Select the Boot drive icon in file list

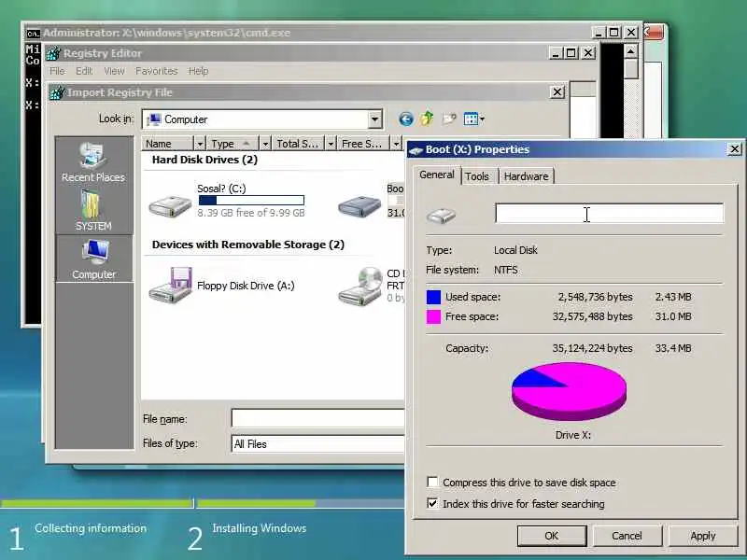359,206
